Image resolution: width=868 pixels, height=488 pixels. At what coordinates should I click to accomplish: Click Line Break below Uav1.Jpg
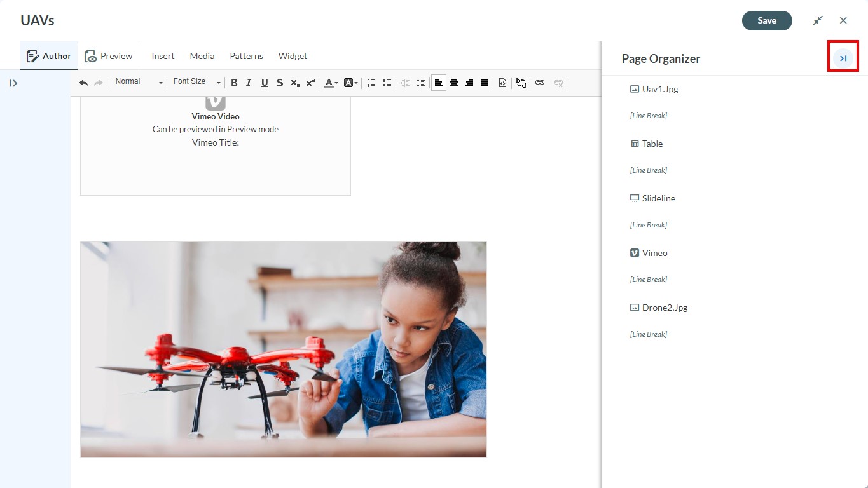pyautogui.click(x=649, y=116)
